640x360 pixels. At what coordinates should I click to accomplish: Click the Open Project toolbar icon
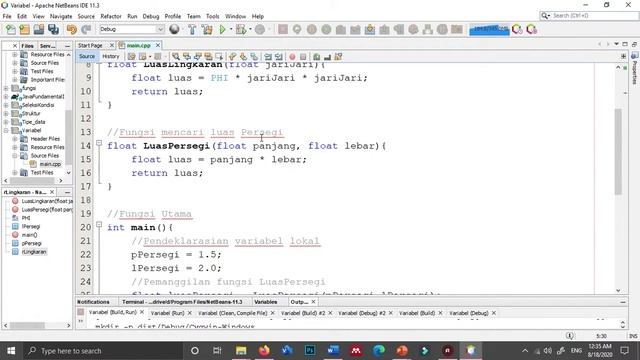(x=39, y=29)
